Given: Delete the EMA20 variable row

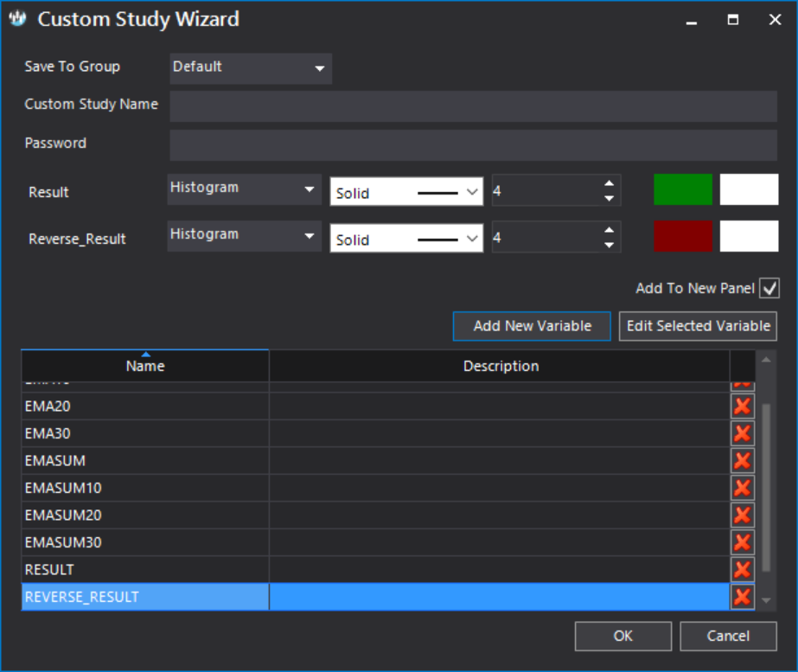Looking at the screenshot, I should pyautogui.click(x=742, y=406).
